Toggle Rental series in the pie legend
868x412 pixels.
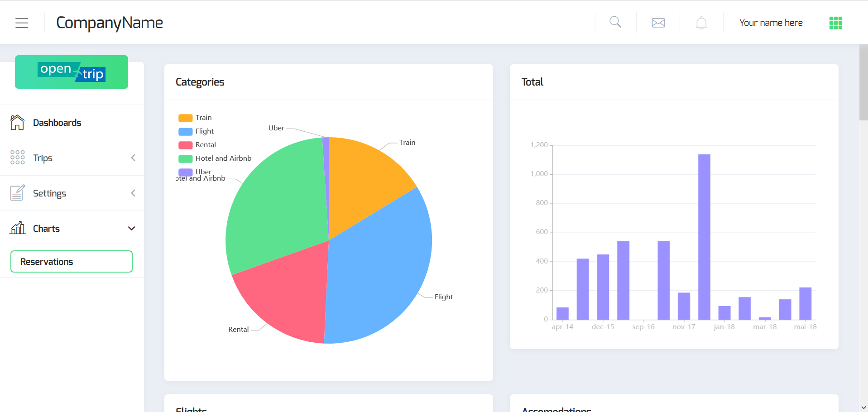pos(197,145)
